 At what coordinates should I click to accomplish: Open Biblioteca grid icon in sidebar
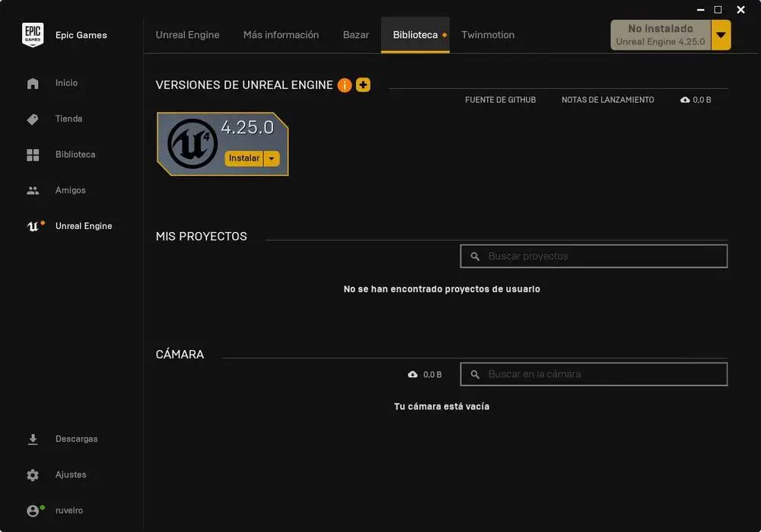pos(33,155)
